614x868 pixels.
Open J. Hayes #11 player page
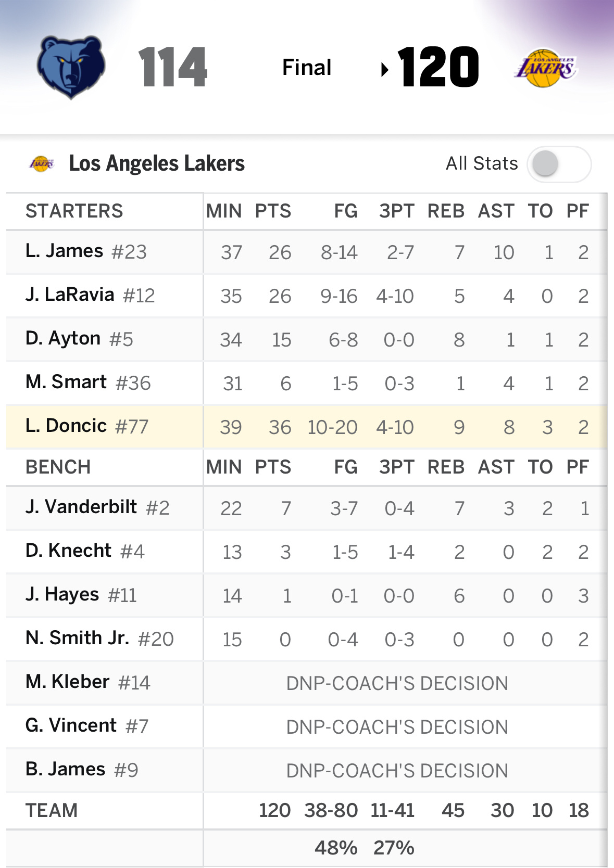tap(81, 595)
